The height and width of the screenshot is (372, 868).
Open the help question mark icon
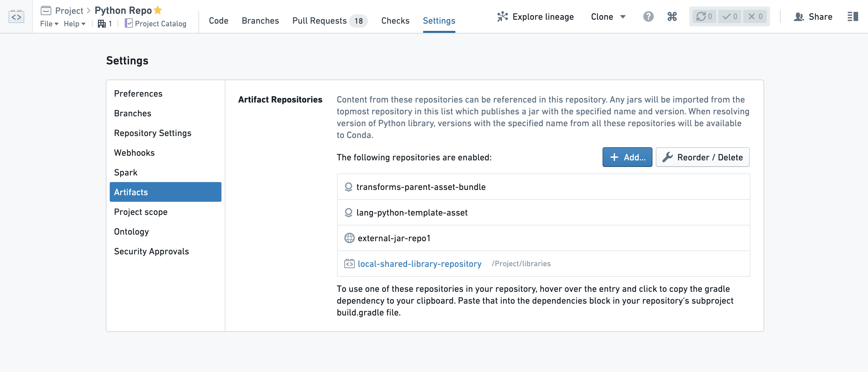(x=648, y=16)
